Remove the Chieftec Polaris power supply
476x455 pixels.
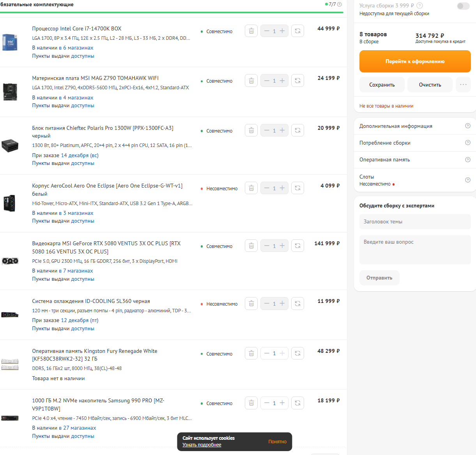251,131
